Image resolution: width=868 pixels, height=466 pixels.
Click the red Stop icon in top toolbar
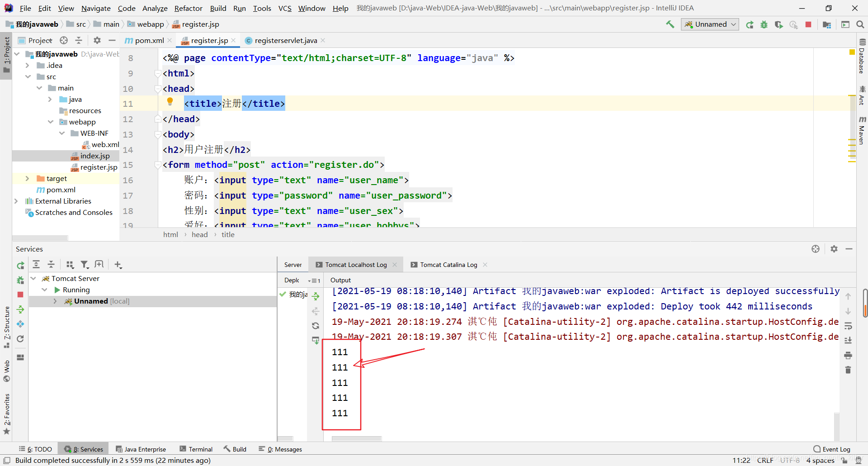[808, 24]
